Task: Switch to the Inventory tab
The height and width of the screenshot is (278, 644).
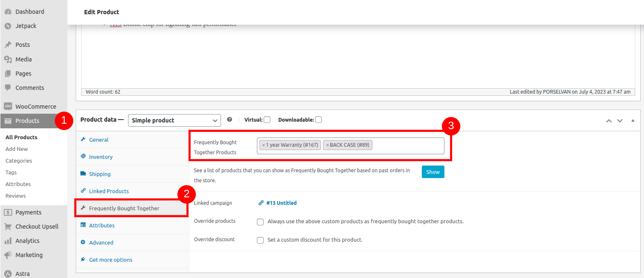Action: point(101,157)
